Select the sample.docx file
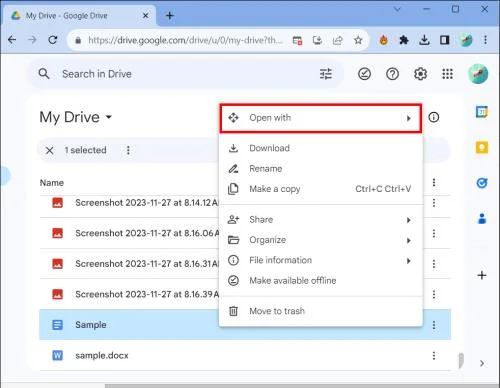Image resolution: width=500 pixels, height=388 pixels. [245, 356]
